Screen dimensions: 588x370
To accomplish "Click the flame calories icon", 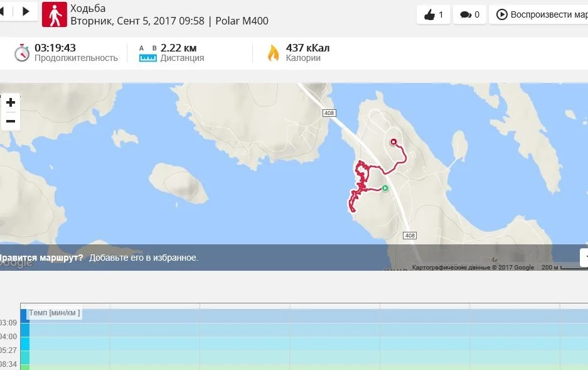I will [273, 53].
